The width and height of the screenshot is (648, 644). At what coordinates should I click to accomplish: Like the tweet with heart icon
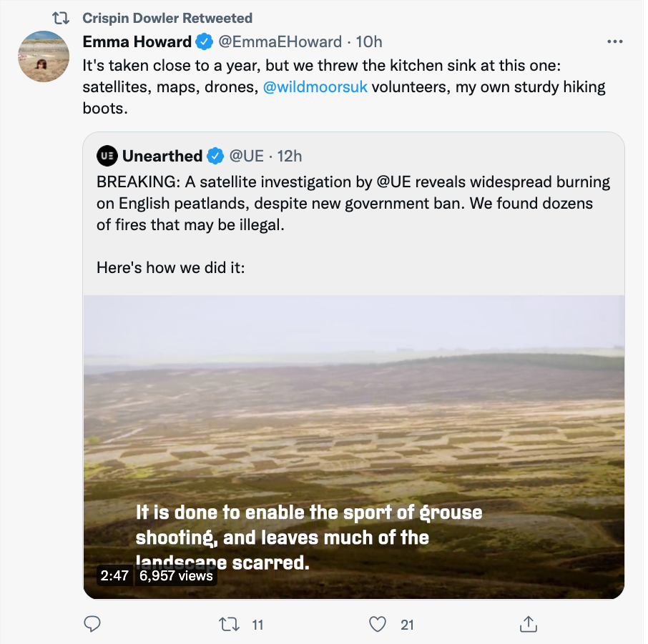(378, 624)
